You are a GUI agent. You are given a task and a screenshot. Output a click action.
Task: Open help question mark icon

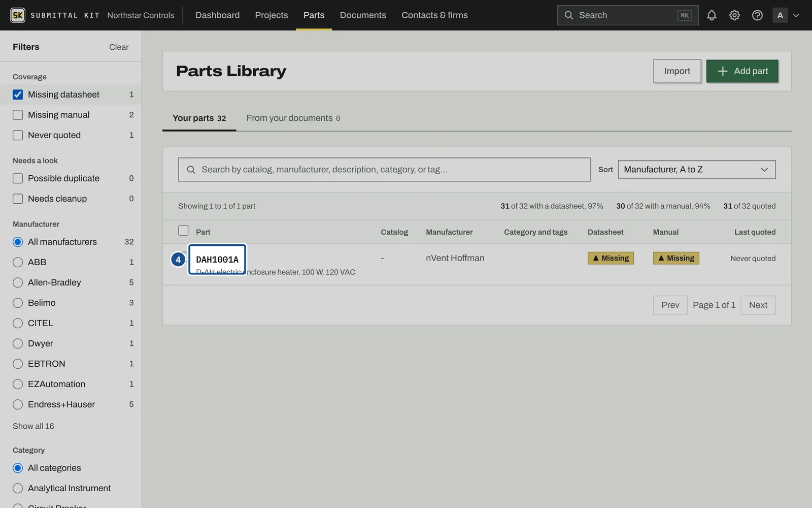757,15
